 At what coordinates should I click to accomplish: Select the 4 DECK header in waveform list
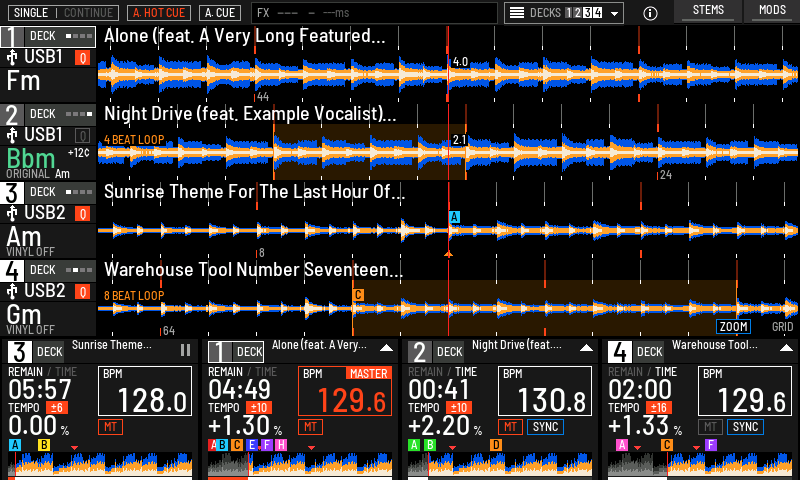(x=48, y=270)
